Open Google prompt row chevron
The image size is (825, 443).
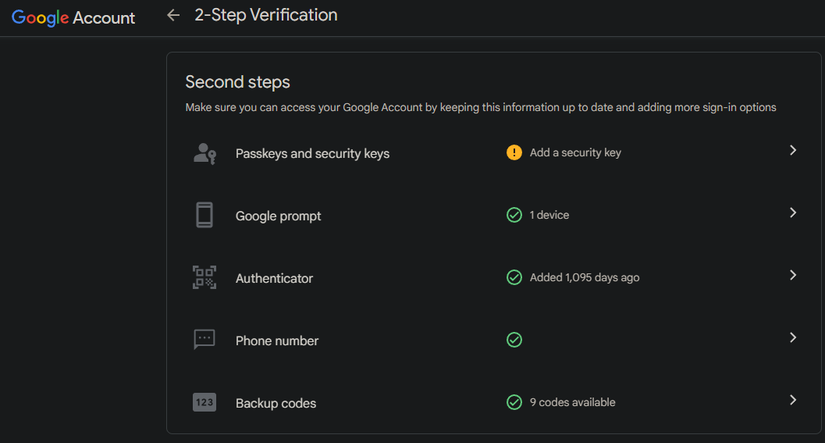pos(793,213)
